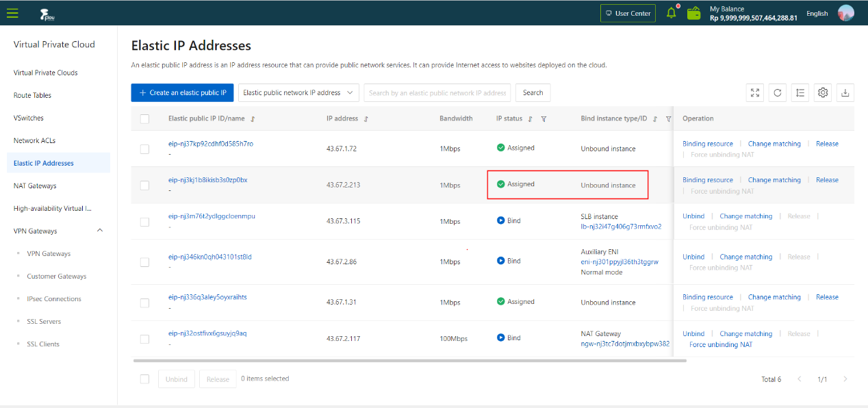
Task: Click the elastic IP search input field
Action: pyautogui.click(x=437, y=93)
